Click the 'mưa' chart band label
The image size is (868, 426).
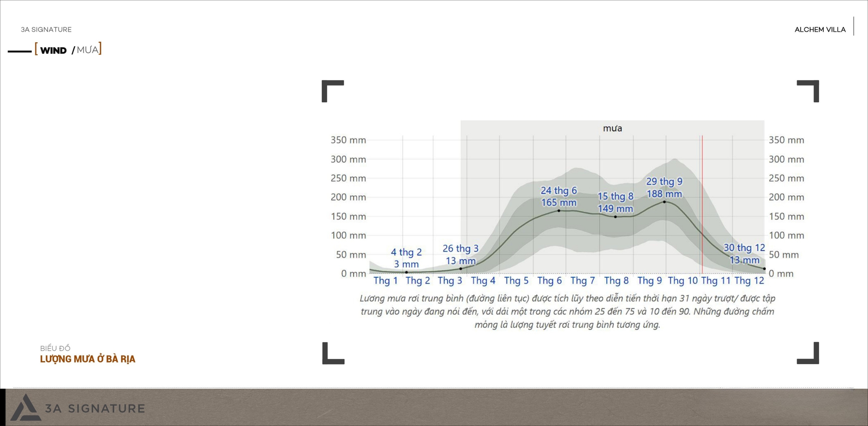click(x=612, y=128)
